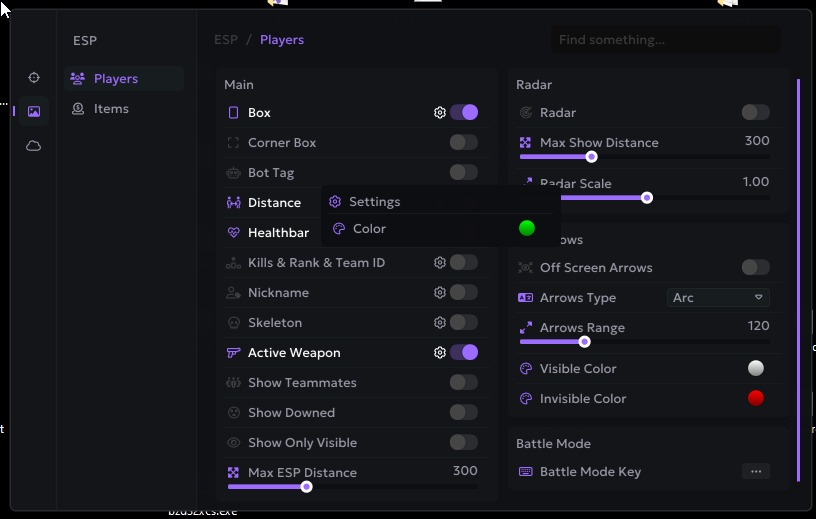Open Skeleton settings gear icon
816x519 pixels.
pyautogui.click(x=439, y=323)
